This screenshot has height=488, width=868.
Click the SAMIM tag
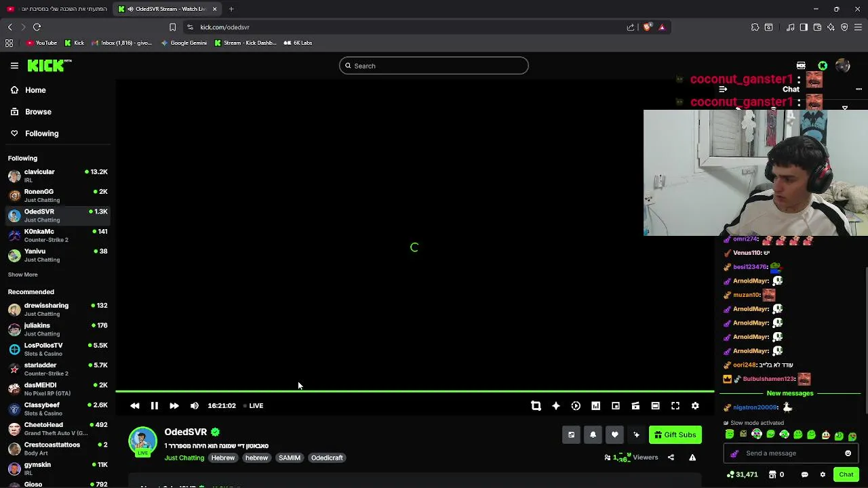point(290,458)
